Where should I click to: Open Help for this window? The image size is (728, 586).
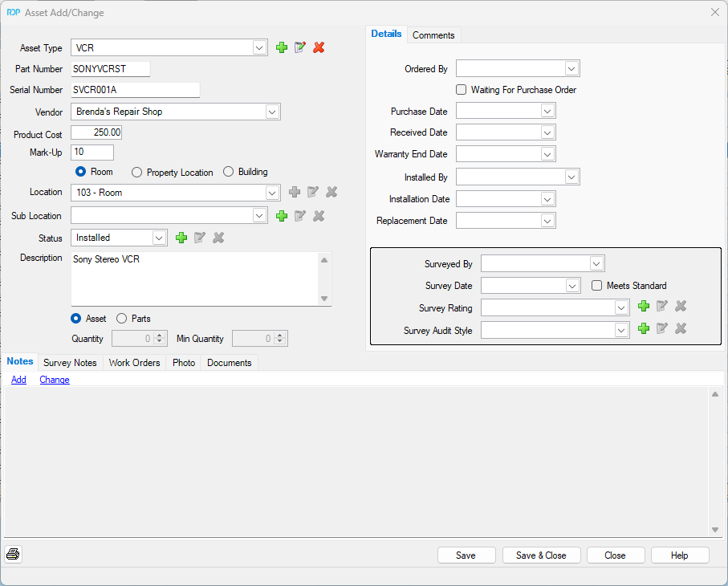pyautogui.click(x=680, y=555)
